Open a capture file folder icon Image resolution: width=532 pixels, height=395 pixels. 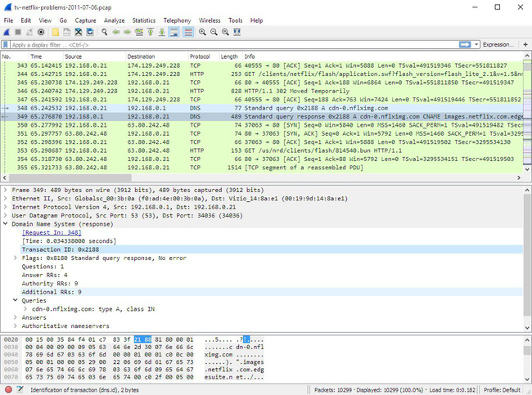[56, 32]
